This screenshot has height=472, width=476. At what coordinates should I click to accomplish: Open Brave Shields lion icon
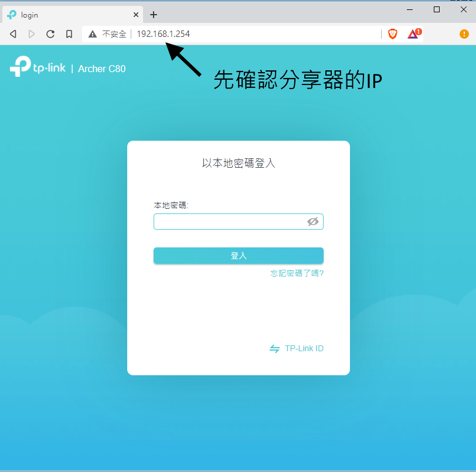393,34
